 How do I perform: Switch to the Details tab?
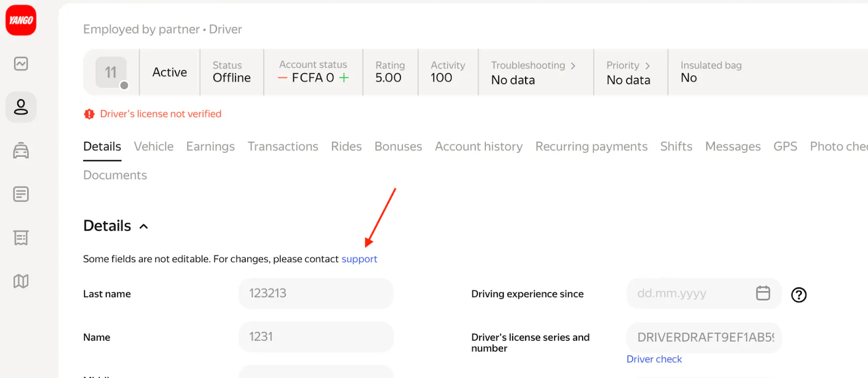102,146
